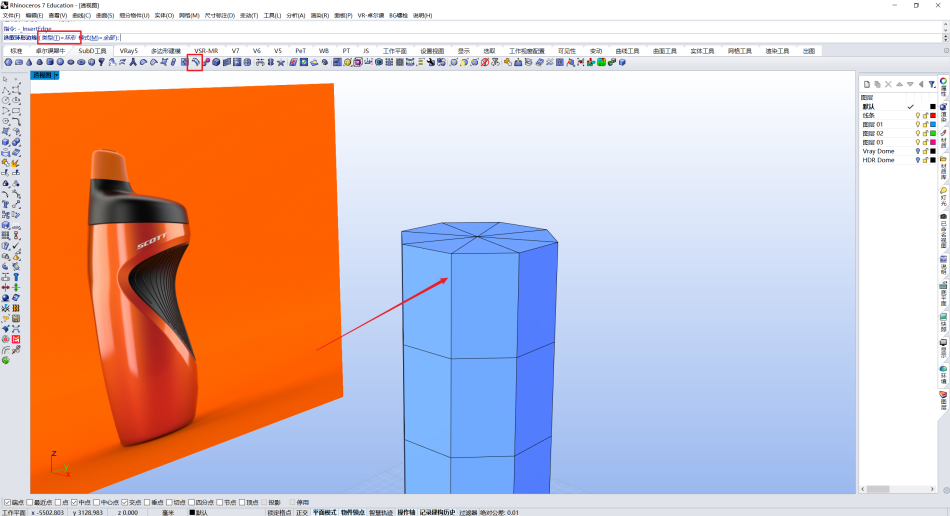Click the green-red gradient square toolbar icon

(x=602, y=62)
